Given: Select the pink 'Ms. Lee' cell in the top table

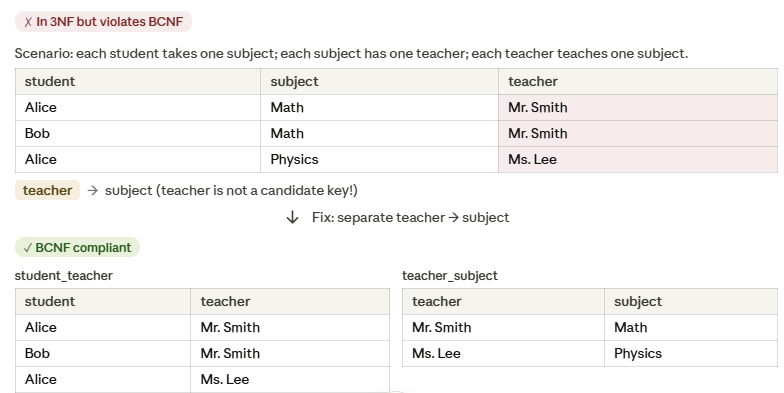Looking at the screenshot, I should point(638,160).
